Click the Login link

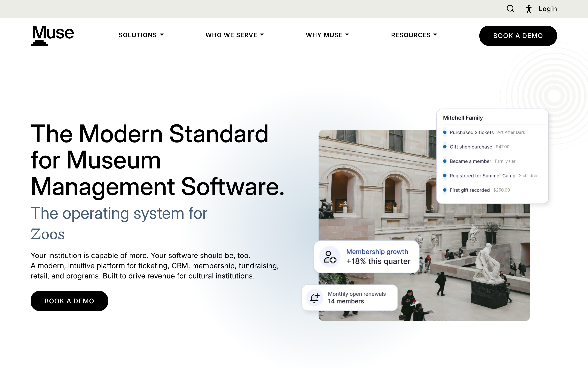pos(548,9)
